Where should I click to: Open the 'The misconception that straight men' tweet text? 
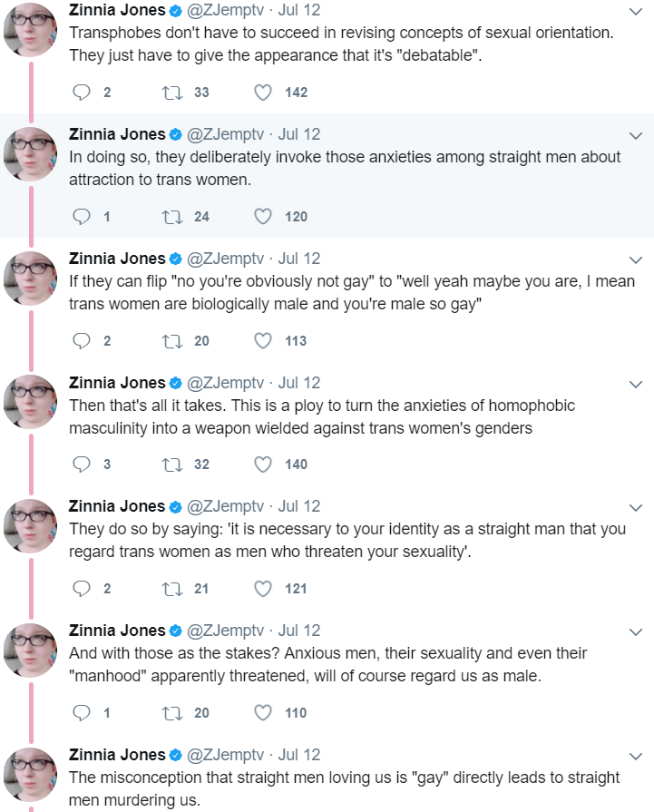(x=345, y=788)
